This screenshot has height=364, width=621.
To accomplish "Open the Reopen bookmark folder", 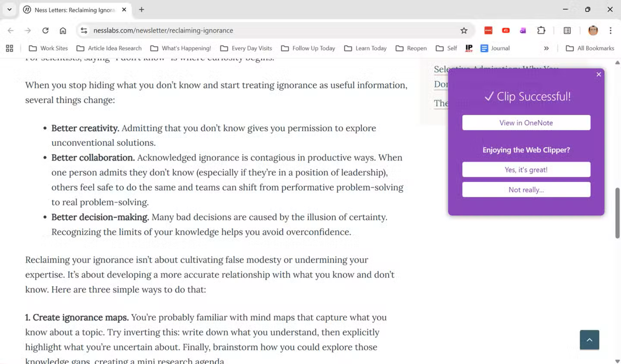I will (x=411, y=48).
